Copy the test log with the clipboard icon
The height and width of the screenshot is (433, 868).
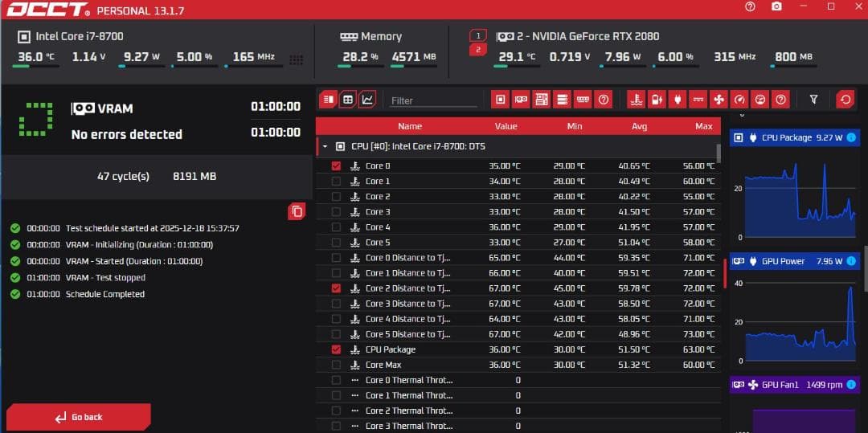pos(297,211)
